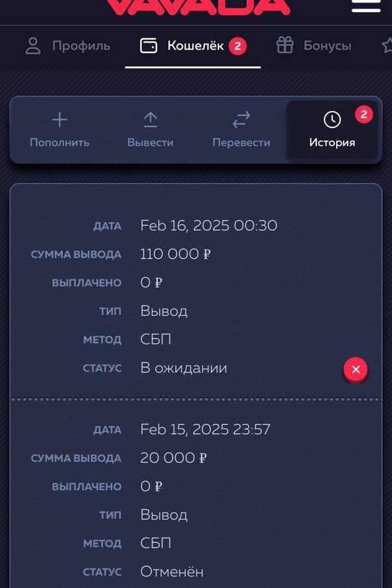This screenshot has height=588, width=392.
Task: Select the Кошелёк tab label
Action: (196, 46)
